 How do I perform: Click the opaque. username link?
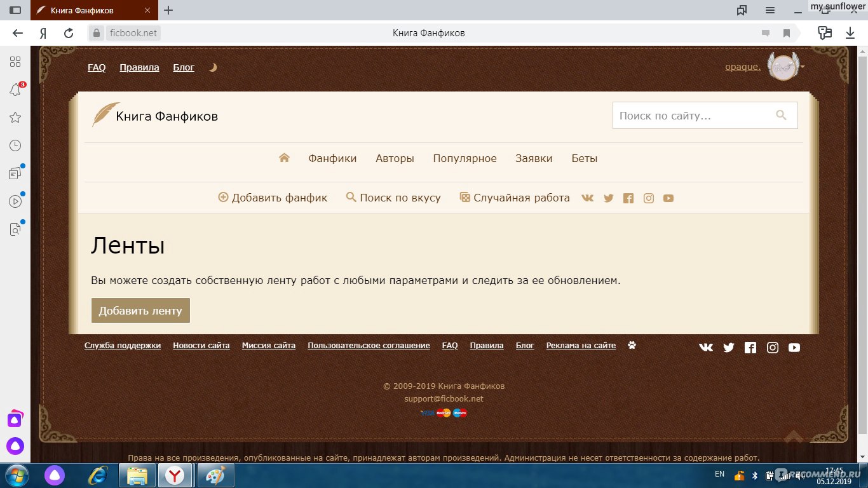click(743, 67)
